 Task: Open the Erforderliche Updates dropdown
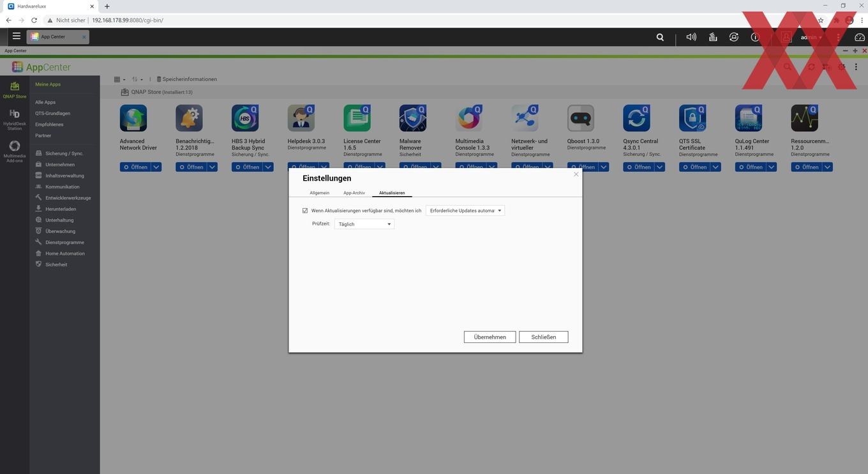(465, 210)
